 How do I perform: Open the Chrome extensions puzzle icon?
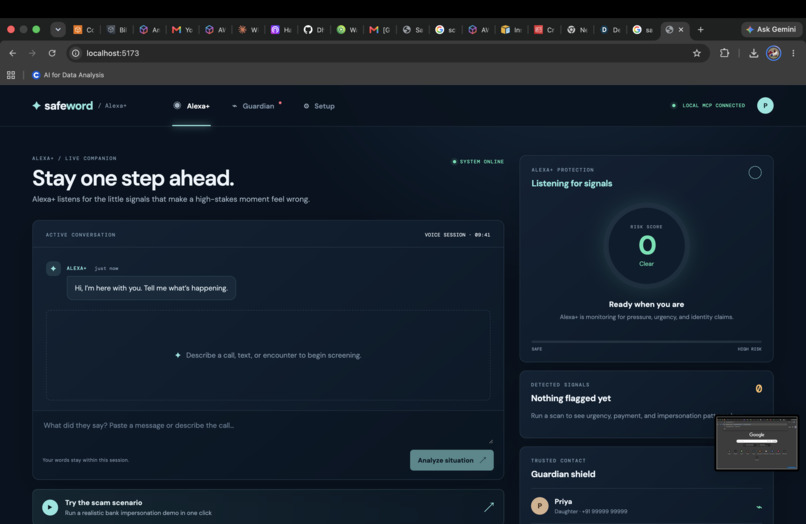coord(724,53)
